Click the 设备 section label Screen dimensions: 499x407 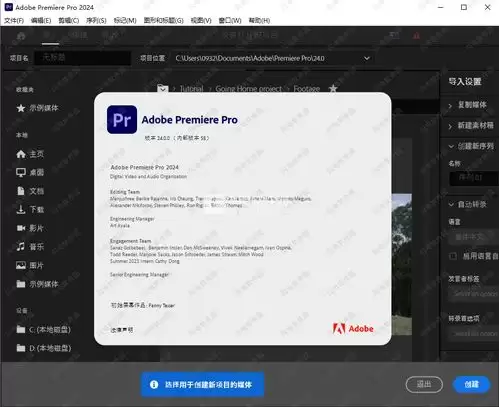tap(22, 311)
